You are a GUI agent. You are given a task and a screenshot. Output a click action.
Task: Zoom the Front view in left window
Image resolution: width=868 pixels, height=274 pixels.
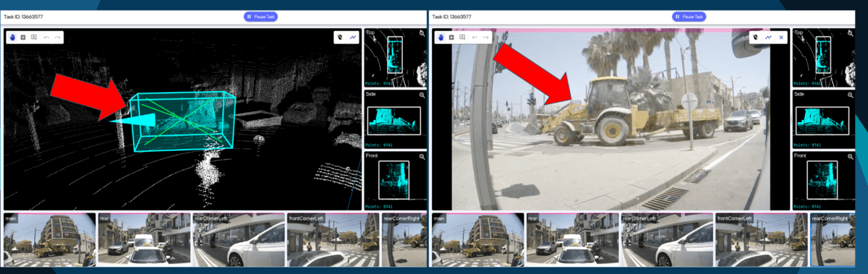[422, 156]
